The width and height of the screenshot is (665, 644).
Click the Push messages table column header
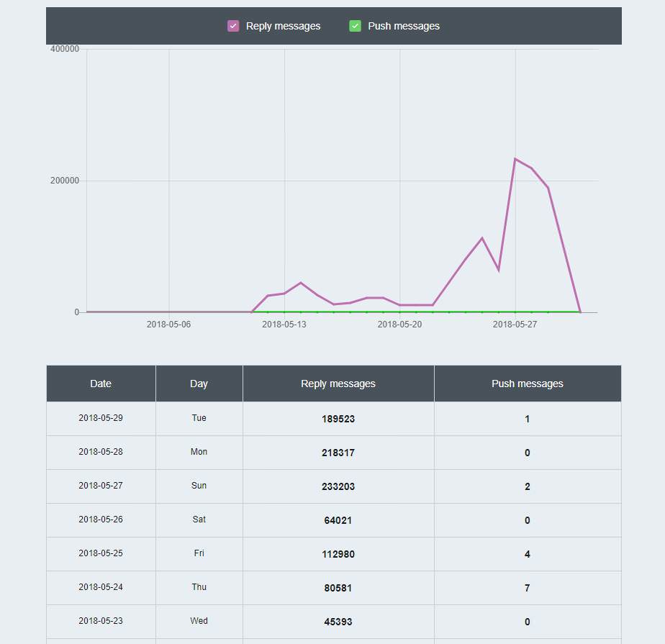point(527,384)
